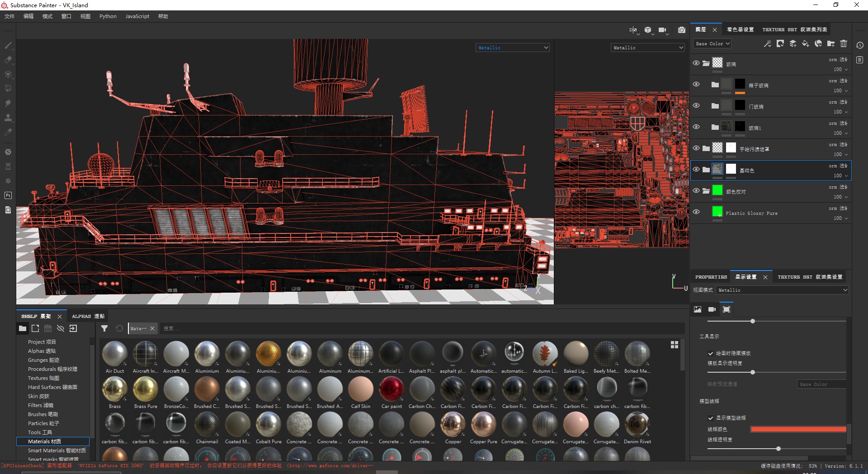
Task: Uncheck the 显示模型线框 checkbox
Action: pyautogui.click(x=711, y=418)
